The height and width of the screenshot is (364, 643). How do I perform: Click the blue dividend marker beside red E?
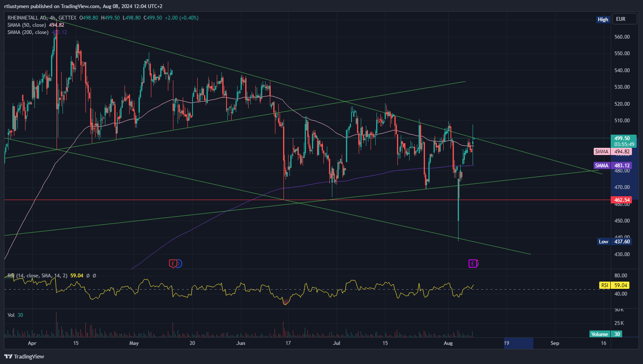(x=179, y=264)
